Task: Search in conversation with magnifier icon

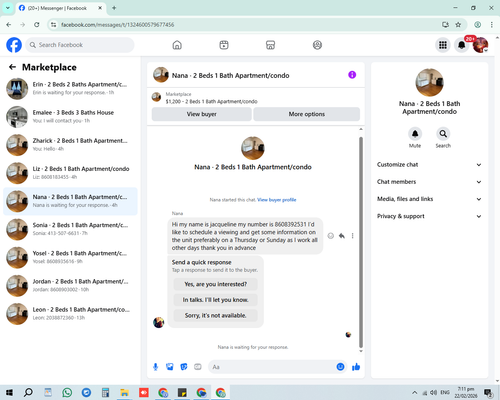Action: (x=443, y=134)
